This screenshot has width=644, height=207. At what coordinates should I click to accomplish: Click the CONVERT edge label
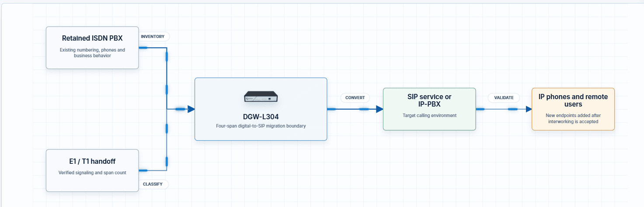tap(355, 98)
